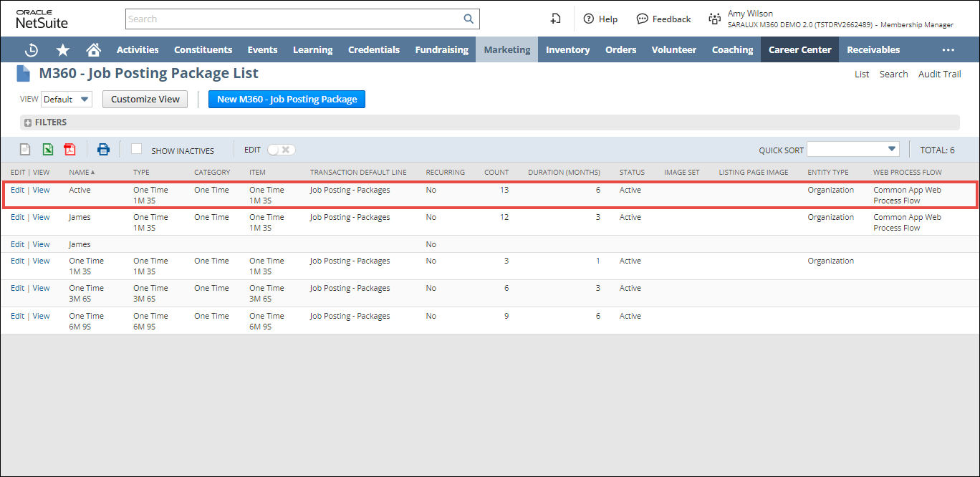Open the Recent Records clock icon
This screenshot has width=980, height=477.
(32, 50)
